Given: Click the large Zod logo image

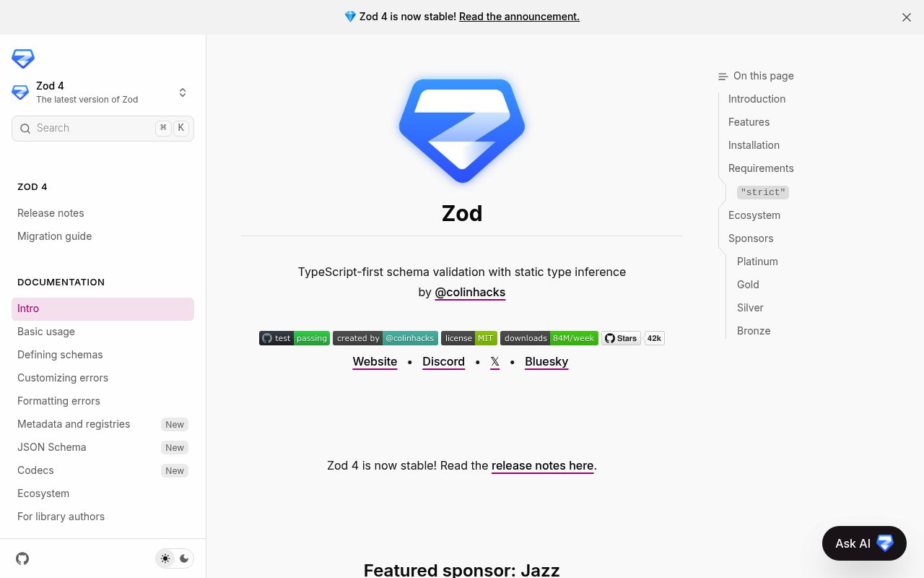Looking at the screenshot, I should click(x=462, y=130).
